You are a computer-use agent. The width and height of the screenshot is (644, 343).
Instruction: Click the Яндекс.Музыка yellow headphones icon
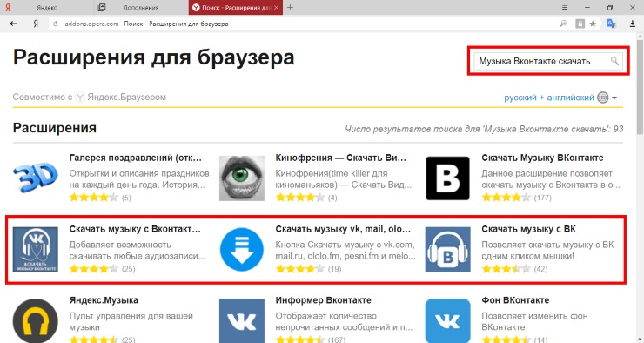click(36, 321)
